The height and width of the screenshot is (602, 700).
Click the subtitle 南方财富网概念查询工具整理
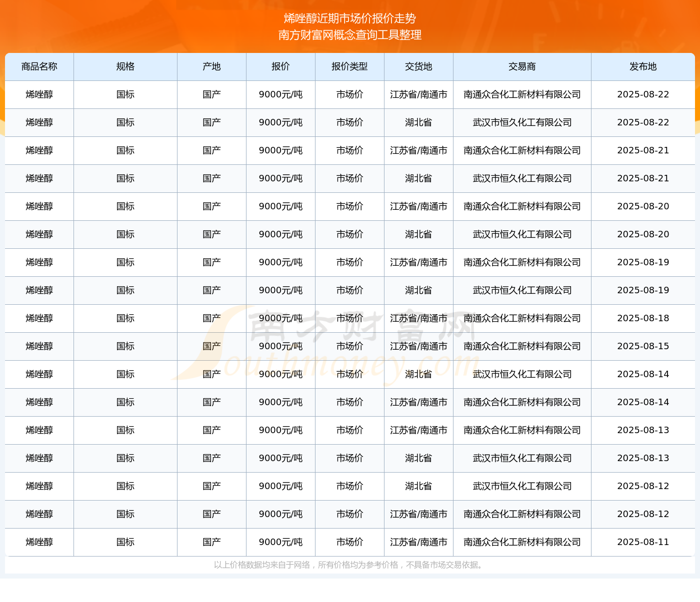pyautogui.click(x=350, y=35)
